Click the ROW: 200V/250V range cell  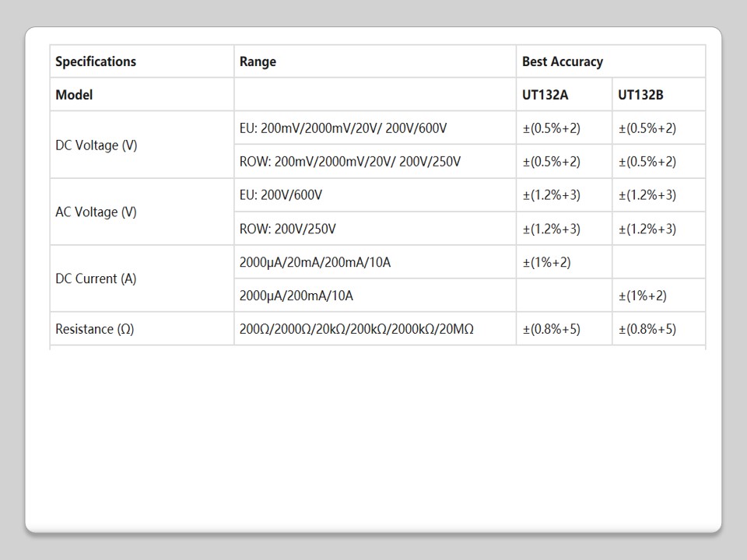pos(287,229)
